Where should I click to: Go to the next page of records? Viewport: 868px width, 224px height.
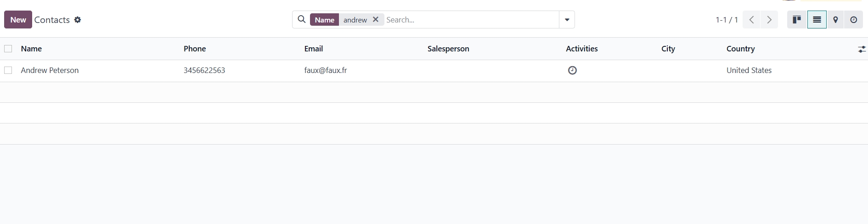(x=769, y=20)
